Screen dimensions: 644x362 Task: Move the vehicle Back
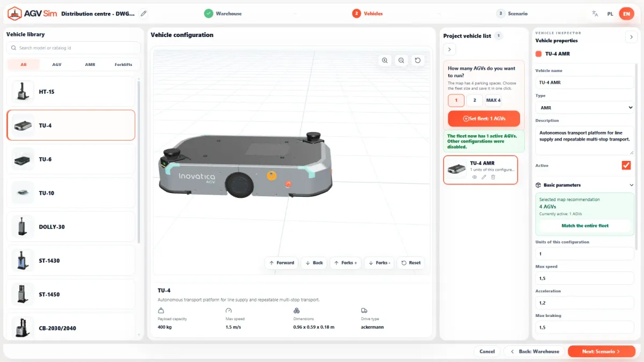(314, 263)
